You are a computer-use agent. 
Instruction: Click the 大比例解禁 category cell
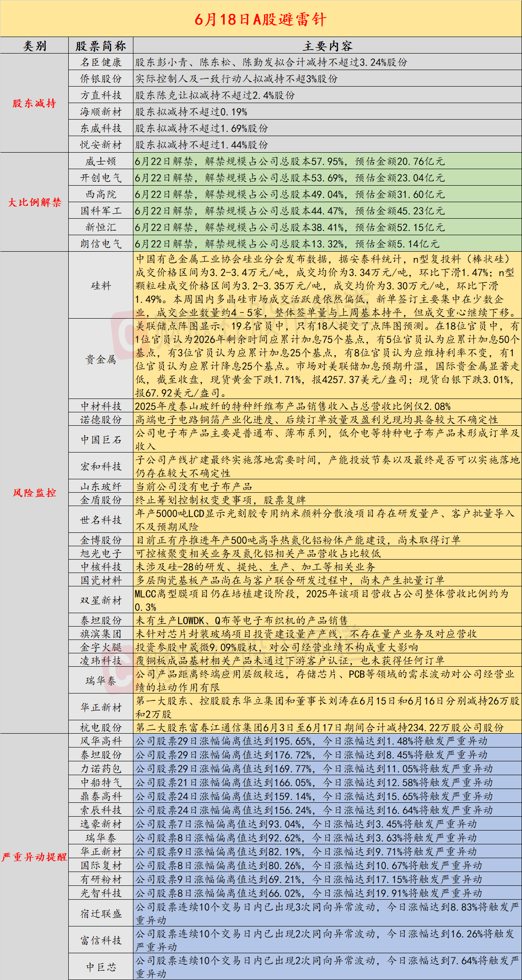pyautogui.click(x=34, y=202)
